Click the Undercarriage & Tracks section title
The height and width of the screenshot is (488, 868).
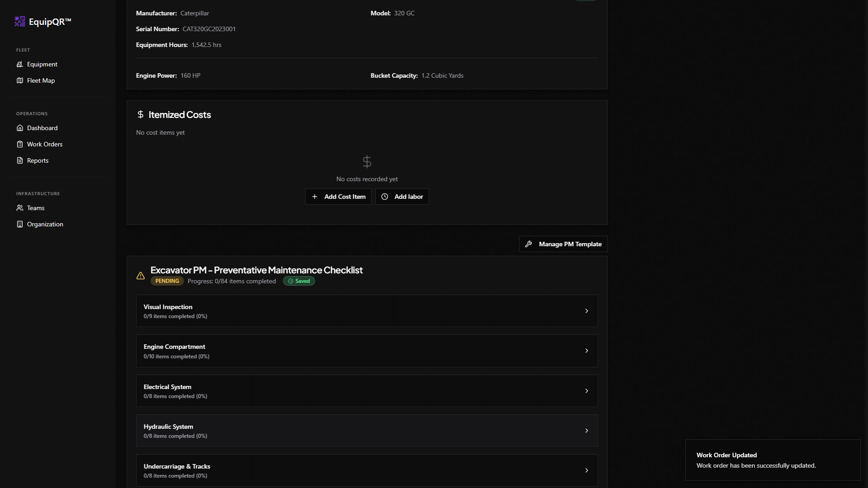(177, 466)
